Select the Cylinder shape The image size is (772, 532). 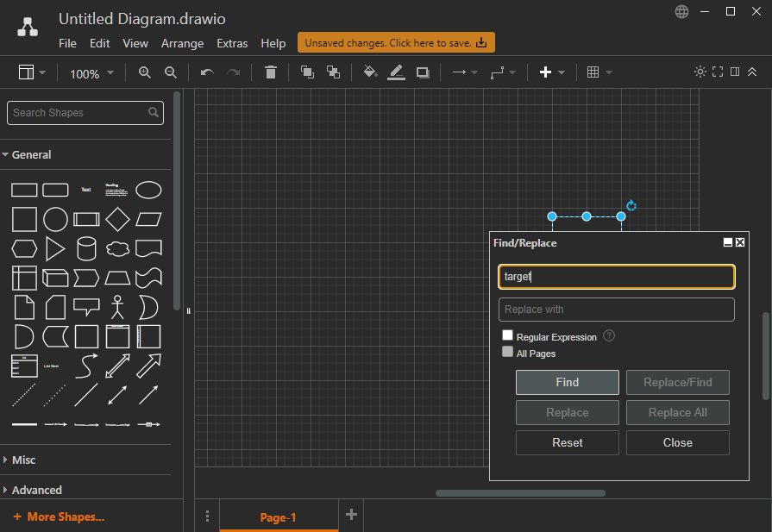[86, 248]
